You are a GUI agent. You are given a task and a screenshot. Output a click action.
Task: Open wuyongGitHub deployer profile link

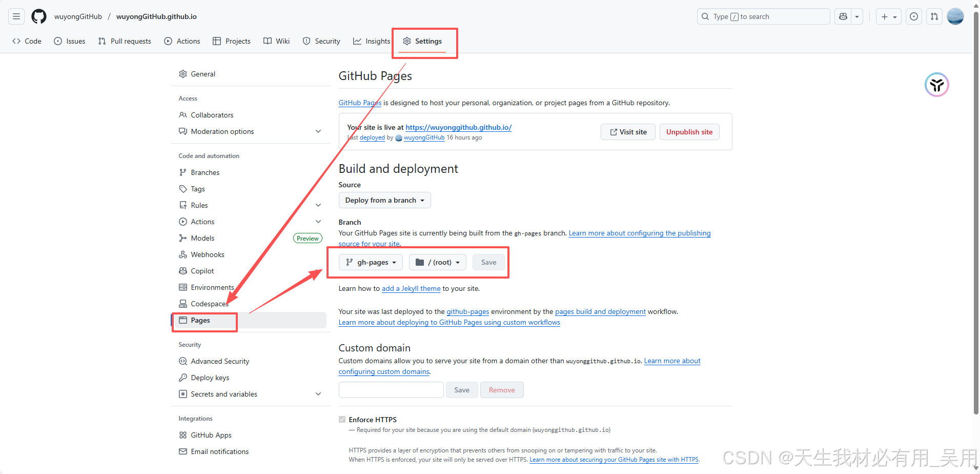424,137
